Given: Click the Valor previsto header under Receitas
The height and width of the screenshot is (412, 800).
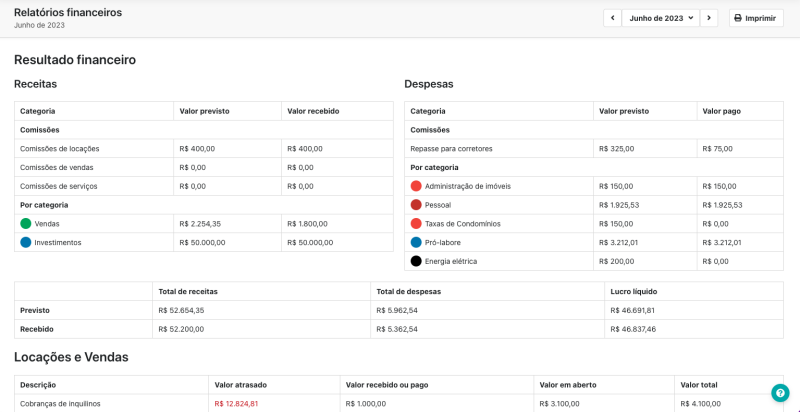Looking at the screenshot, I should click(x=204, y=111).
